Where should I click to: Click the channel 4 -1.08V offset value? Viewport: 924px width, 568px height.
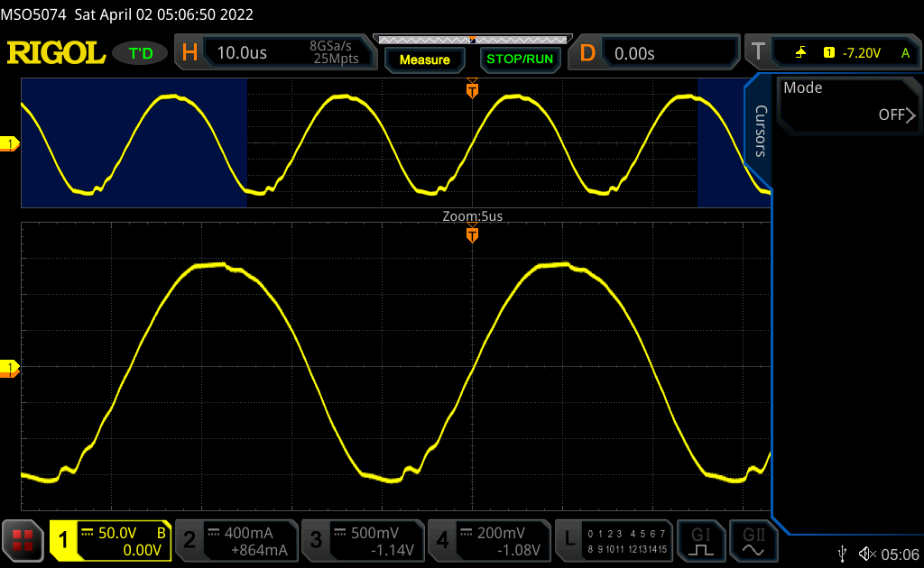(518, 550)
